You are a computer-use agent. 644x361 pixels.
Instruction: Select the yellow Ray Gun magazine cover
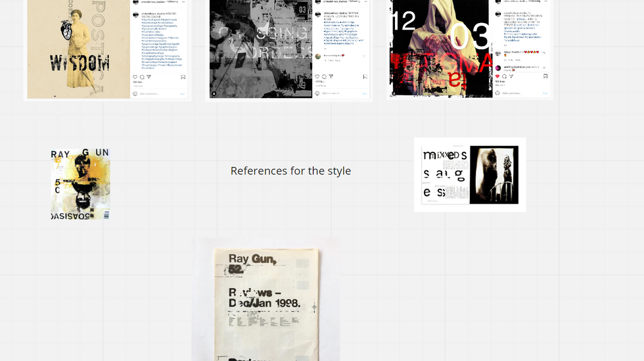pos(80,184)
